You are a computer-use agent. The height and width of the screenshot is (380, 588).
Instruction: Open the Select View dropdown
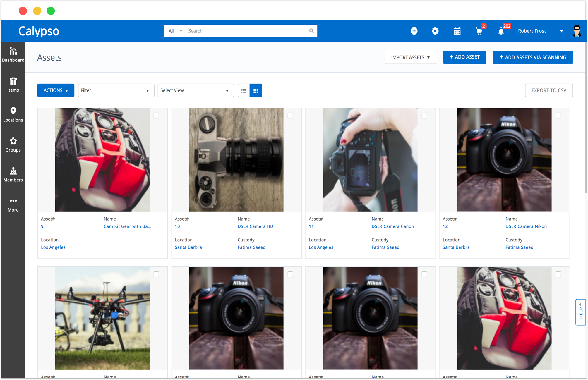(196, 91)
